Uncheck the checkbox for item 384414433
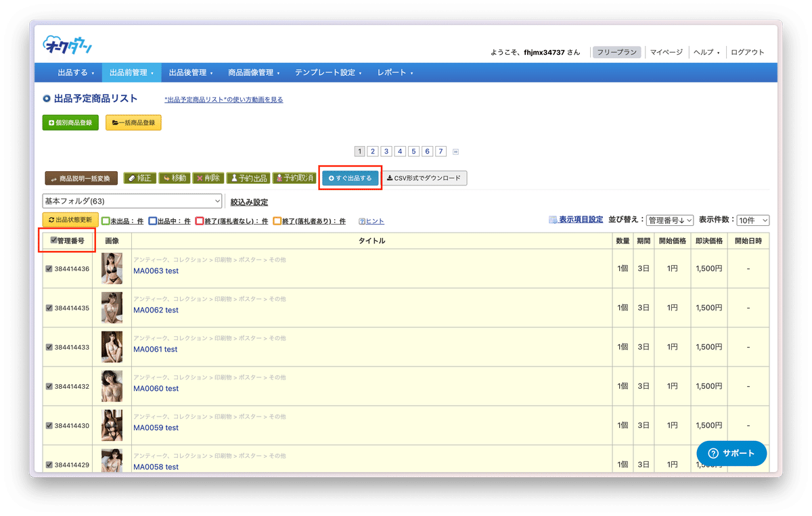Image resolution: width=812 pixels, height=516 pixels. coord(49,348)
